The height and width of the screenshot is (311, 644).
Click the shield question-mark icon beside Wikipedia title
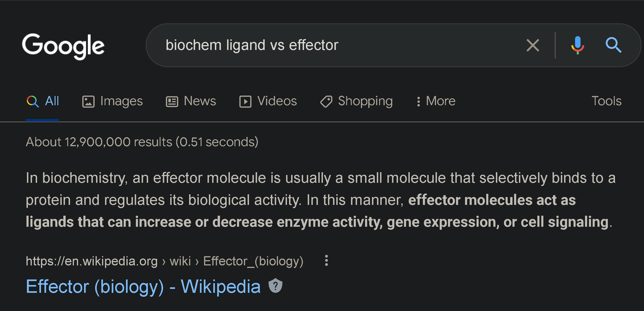tap(275, 285)
